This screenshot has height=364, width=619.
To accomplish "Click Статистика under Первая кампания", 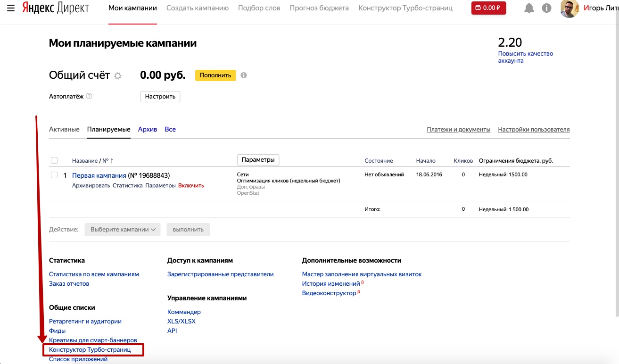I will [127, 185].
